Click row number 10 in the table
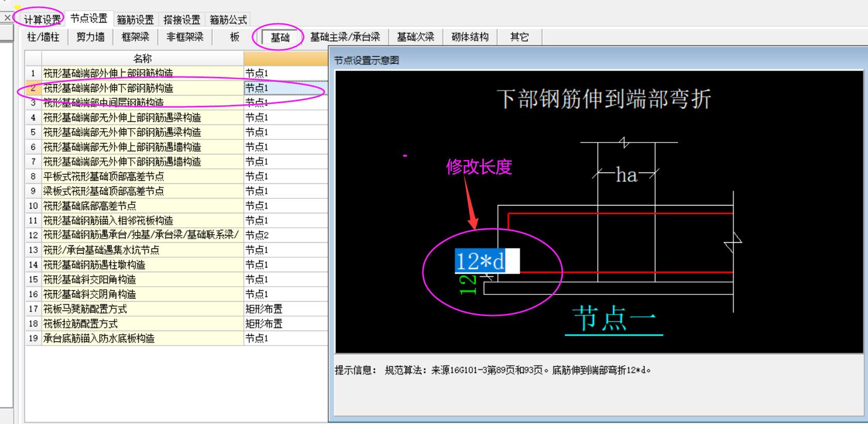This screenshot has width=868, height=424. (x=34, y=206)
